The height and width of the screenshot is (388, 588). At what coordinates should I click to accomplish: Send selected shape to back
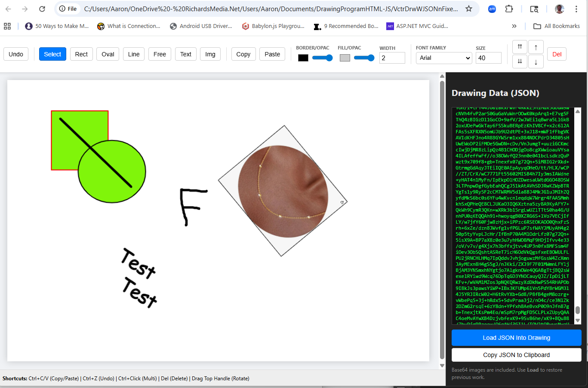[x=520, y=61]
